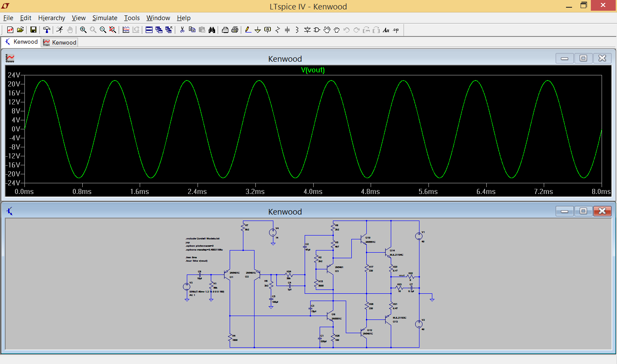Viewport: 617px width, 364px height.
Task: Cut with the scissors icon
Action: tap(182, 30)
